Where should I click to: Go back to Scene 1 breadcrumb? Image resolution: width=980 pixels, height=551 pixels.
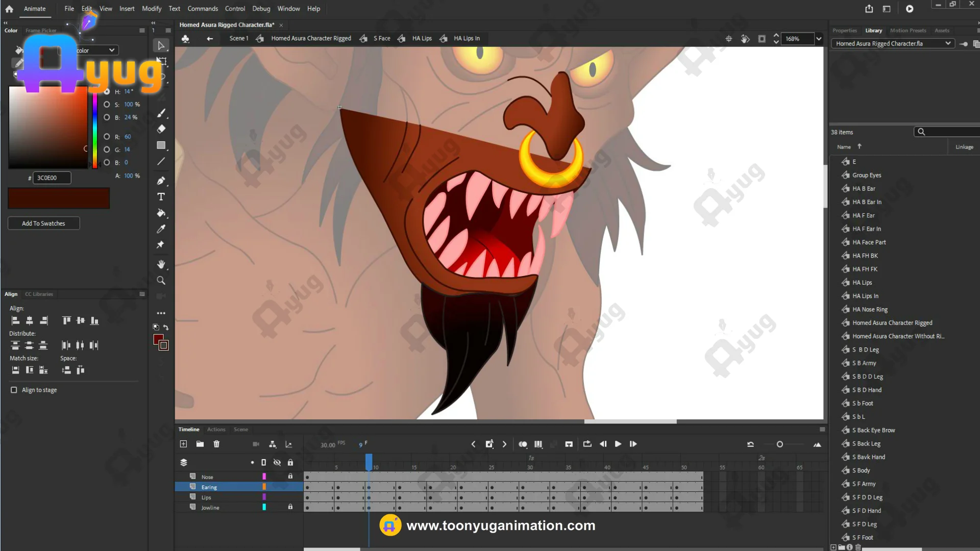238,38
